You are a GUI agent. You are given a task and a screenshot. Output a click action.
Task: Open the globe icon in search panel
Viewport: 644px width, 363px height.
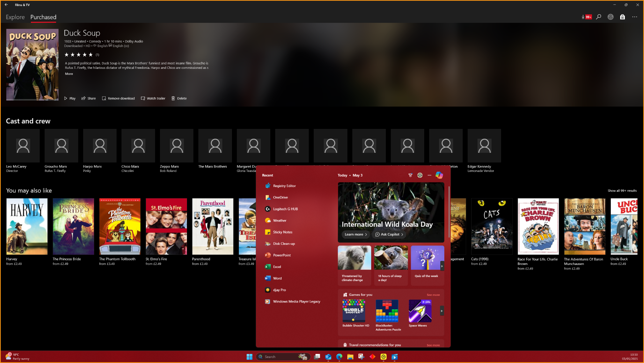420,175
